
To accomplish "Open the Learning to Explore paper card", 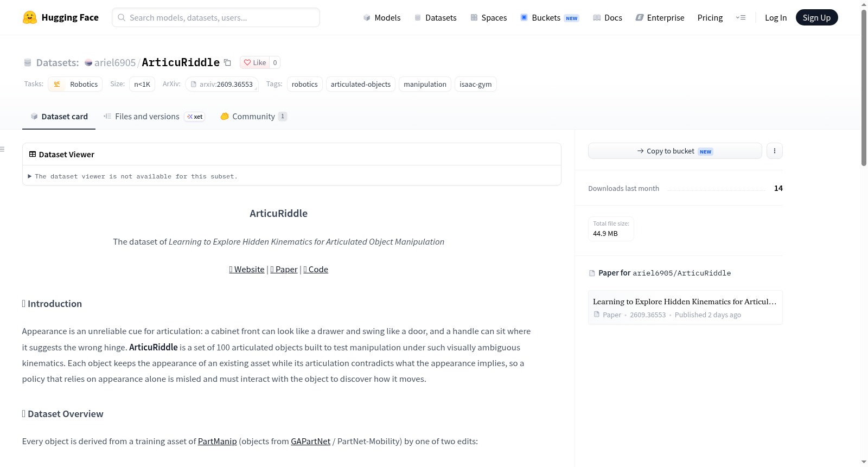I will [685, 308].
